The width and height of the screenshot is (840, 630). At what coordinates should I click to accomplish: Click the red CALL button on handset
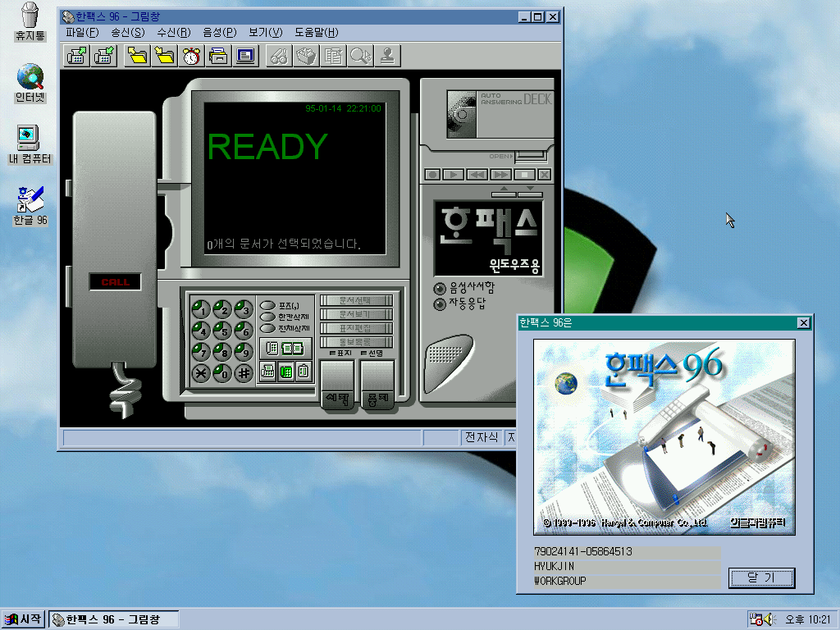point(115,282)
